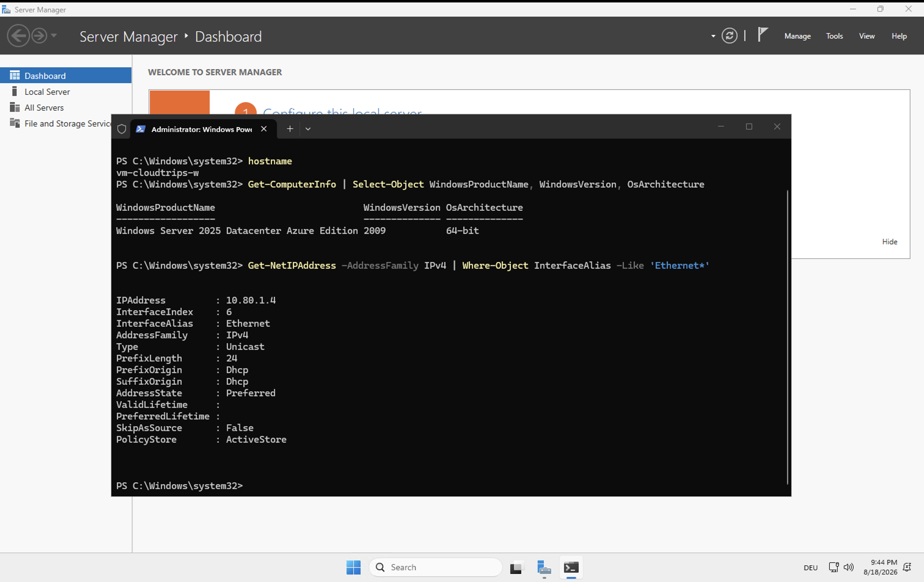Click Terminal taskbar icon

coord(571,567)
